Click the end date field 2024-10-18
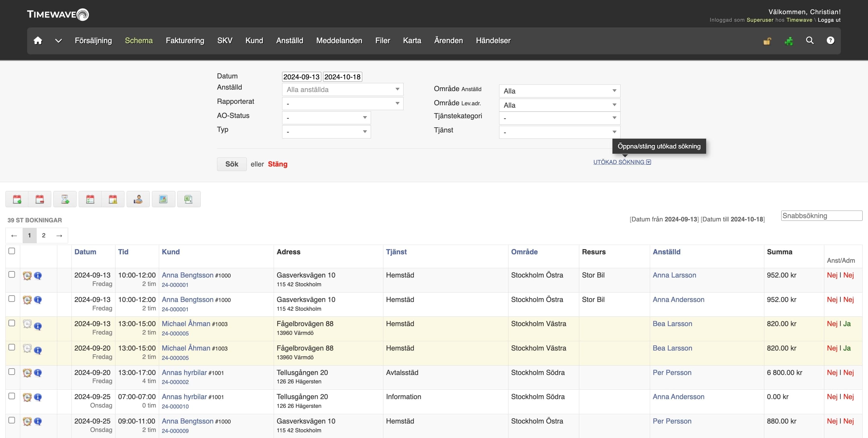The width and height of the screenshot is (868, 438). (x=343, y=77)
